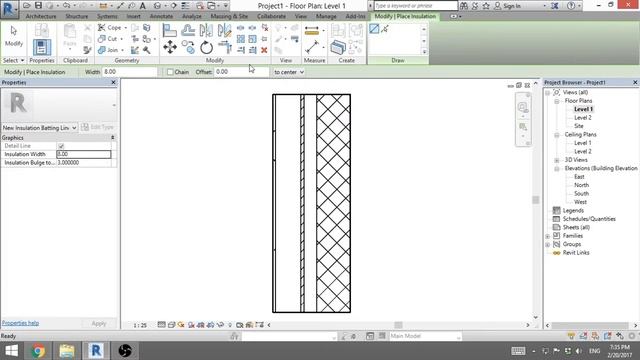The width and height of the screenshot is (640, 360).
Task: Open the Massing & Site ribbon tab
Action: coord(229,16)
